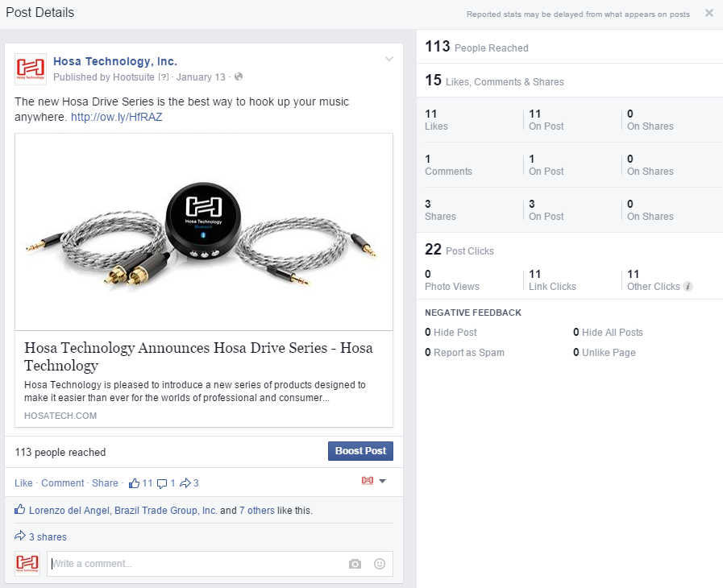Open the Hosa Technology, Inc. page name
The width and height of the screenshot is (723, 588).
[x=115, y=61]
